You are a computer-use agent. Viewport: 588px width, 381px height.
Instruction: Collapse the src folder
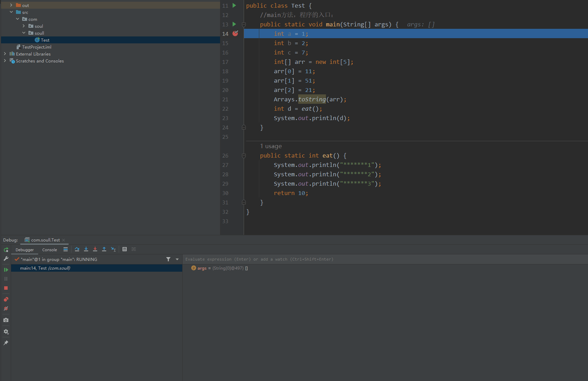click(11, 12)
